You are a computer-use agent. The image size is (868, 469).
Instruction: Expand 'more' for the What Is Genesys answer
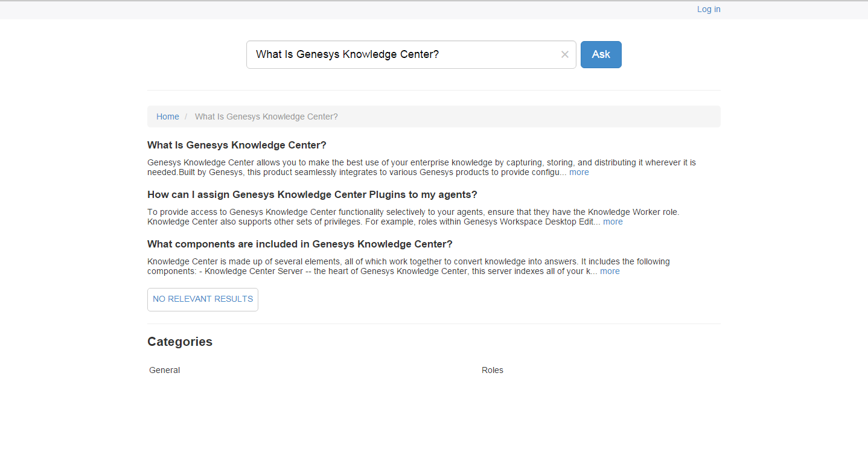[x=579, y=172]
